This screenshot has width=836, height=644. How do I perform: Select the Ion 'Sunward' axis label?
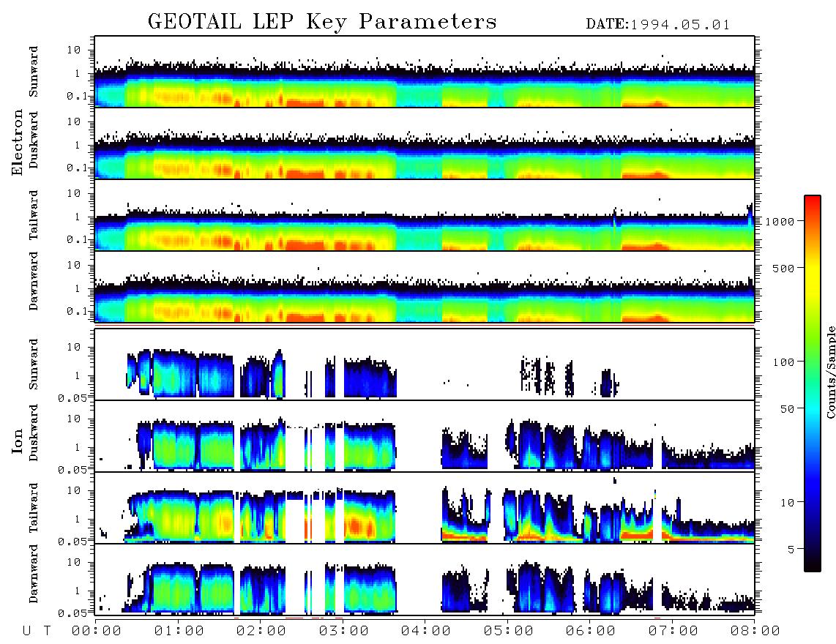[34, 364]
